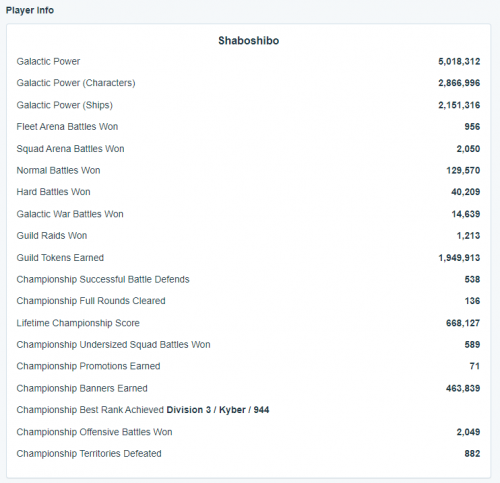Click the Guild Tokens Earned label
Image resolution: width=500 pixels, height=483 pixels.
[x=60, y=258]
